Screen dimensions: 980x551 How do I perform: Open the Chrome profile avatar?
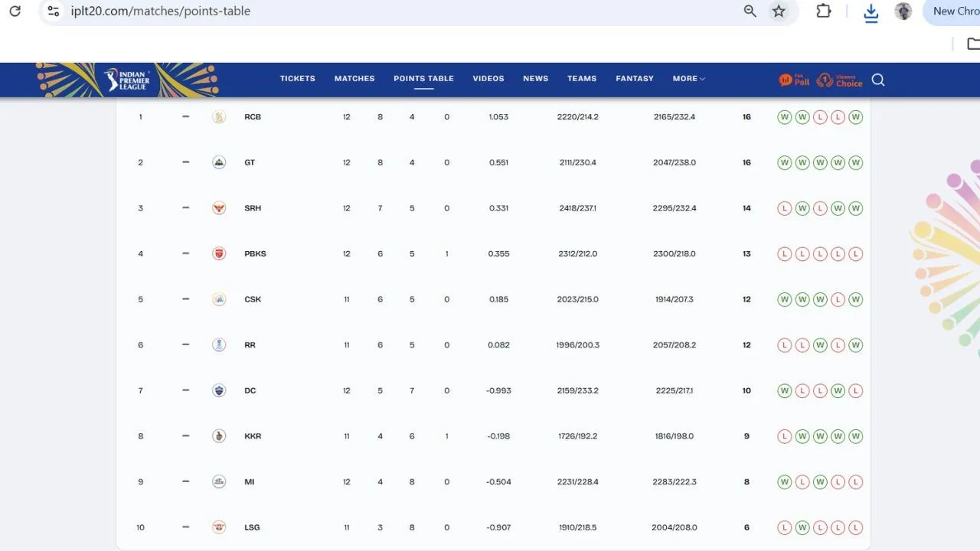point(903,11)
